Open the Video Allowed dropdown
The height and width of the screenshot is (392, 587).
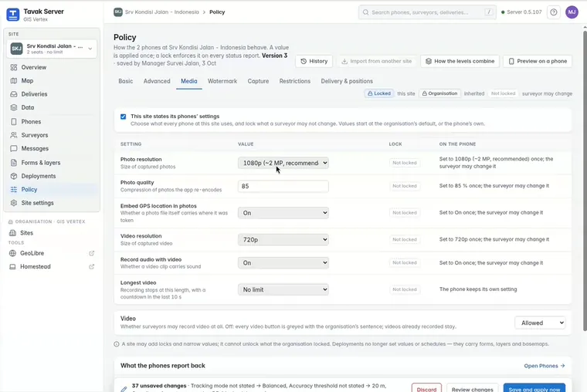click(540, 323)
